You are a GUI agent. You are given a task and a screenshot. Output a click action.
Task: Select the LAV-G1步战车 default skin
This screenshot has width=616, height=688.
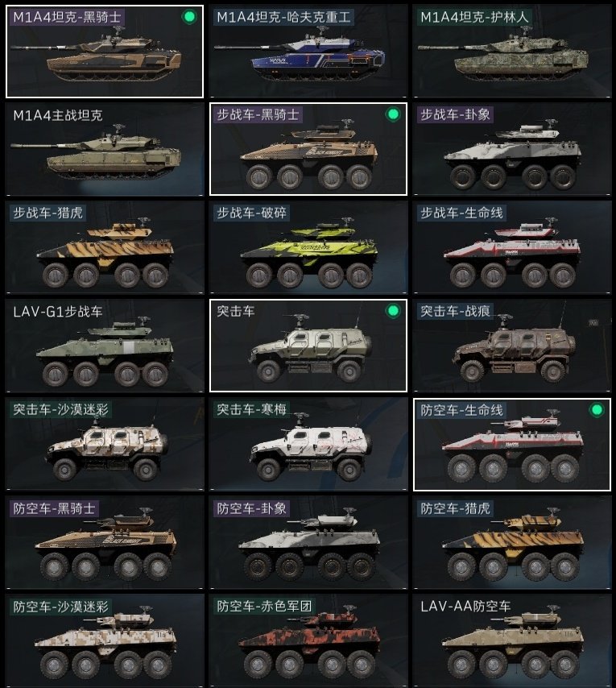point(105,346)
